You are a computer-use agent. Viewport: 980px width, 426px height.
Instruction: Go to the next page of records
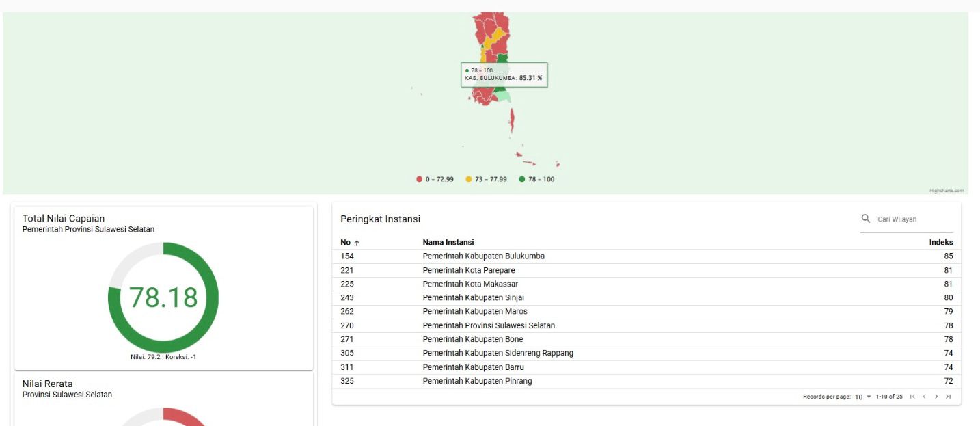[936, 397]
